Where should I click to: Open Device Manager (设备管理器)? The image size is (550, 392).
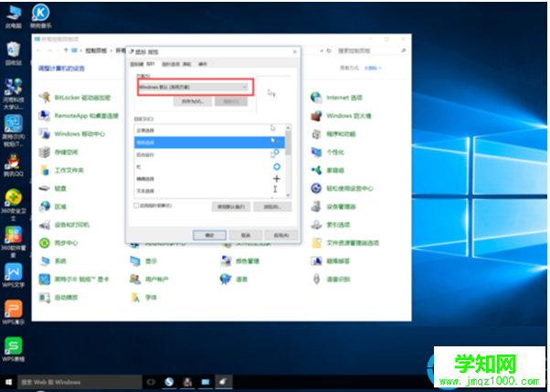pyautogui.click(x=333, y=207)
